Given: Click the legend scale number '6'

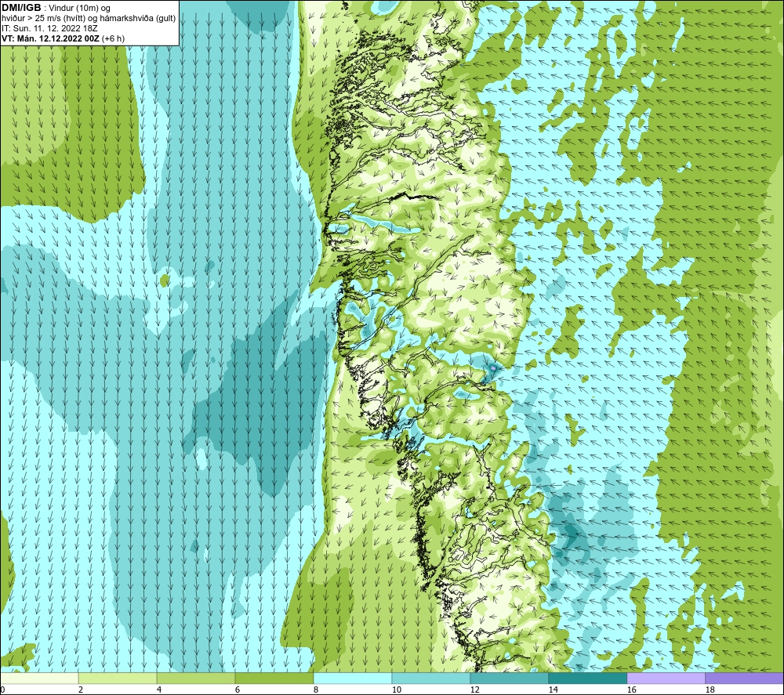Looking at the screenshot, I should point(238,690).
